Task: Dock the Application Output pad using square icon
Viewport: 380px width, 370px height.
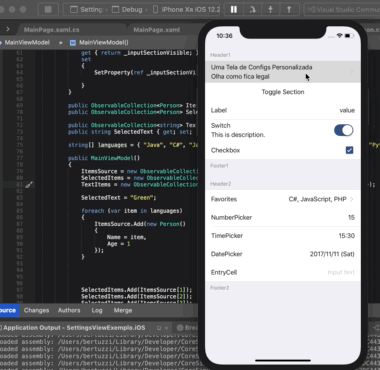Action: click(x=159, y=328)
